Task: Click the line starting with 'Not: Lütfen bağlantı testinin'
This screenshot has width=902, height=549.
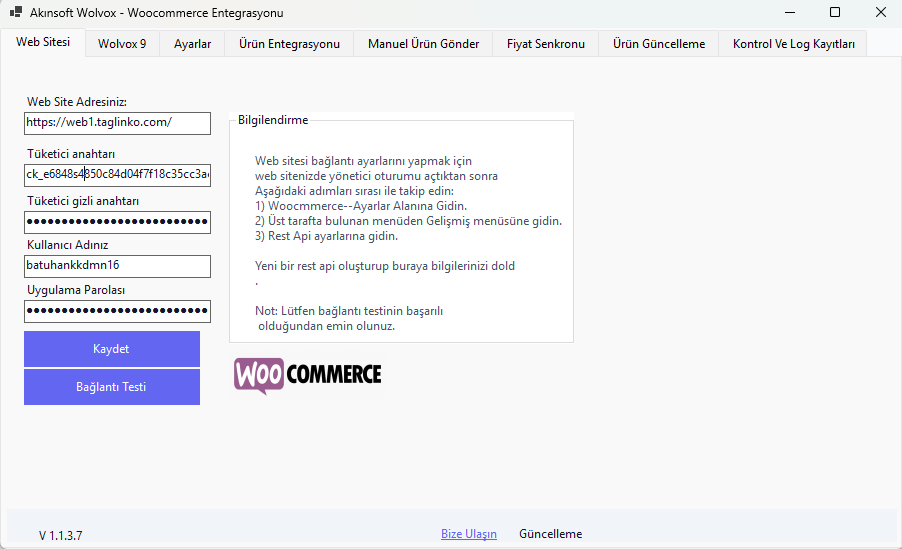Action: [349, 311]
